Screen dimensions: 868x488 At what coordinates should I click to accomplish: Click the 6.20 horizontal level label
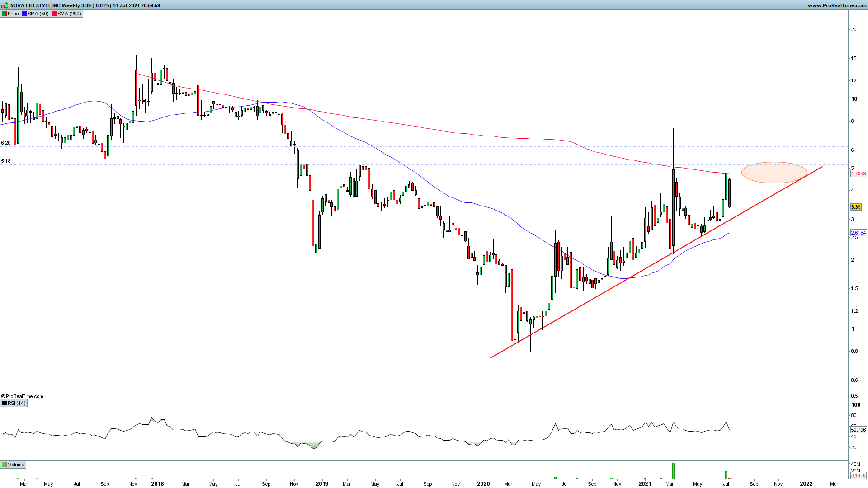click(x=6, y=143)
